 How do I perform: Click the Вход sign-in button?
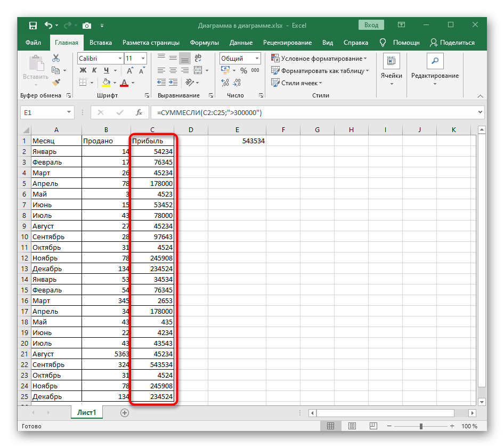pyautogui.click(x=371, y=25)
